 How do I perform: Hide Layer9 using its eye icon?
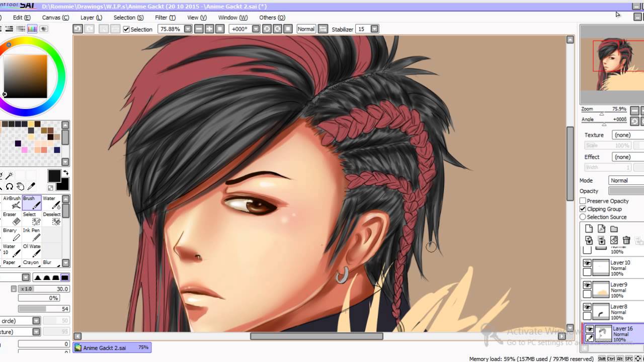587,286
